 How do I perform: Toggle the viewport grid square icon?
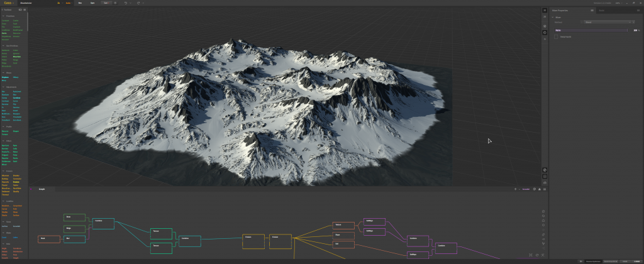[x=545, y=176]
